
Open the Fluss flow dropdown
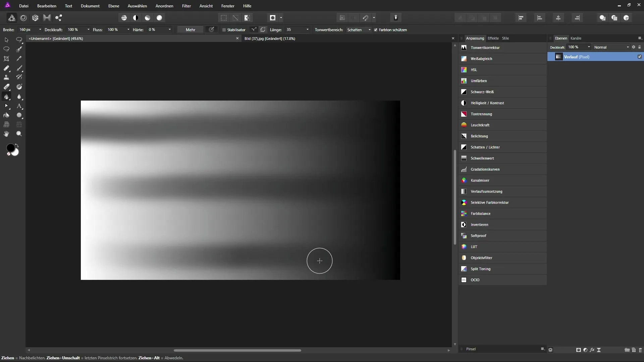(128, 30)
